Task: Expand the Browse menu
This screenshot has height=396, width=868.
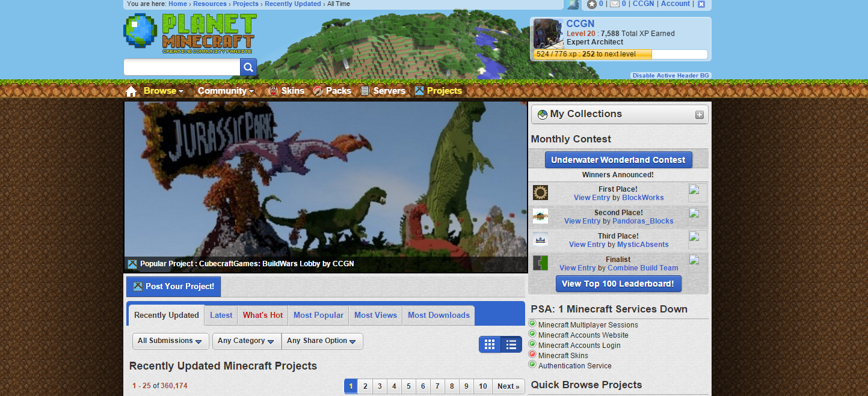Action: click(x=164, y=91)
